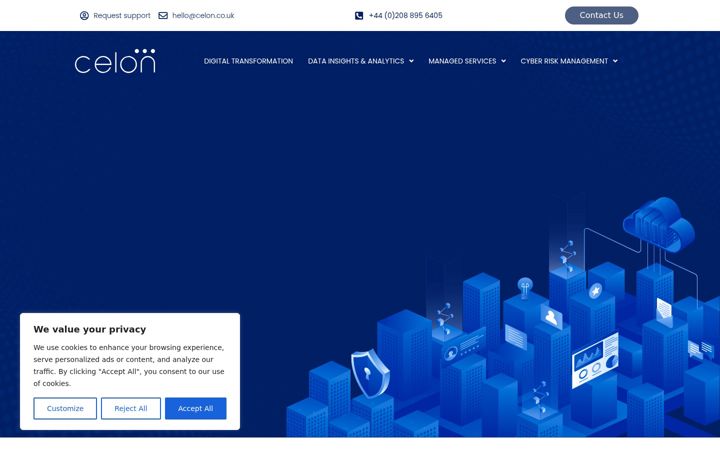The image size is (720, 450).
Task: Click the +44 (0)208 895 6405 phone number
Action: pyautogui.click(x=405, y=16)
